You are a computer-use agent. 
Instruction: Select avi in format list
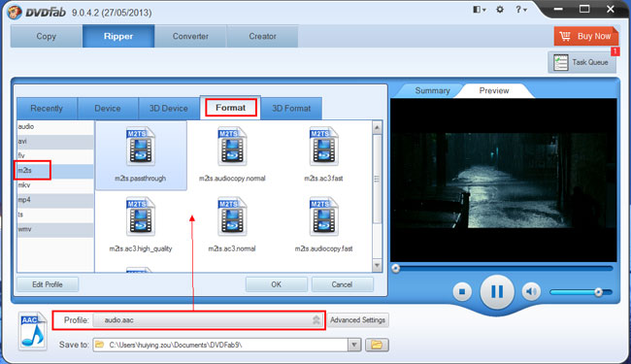(55, 141)
